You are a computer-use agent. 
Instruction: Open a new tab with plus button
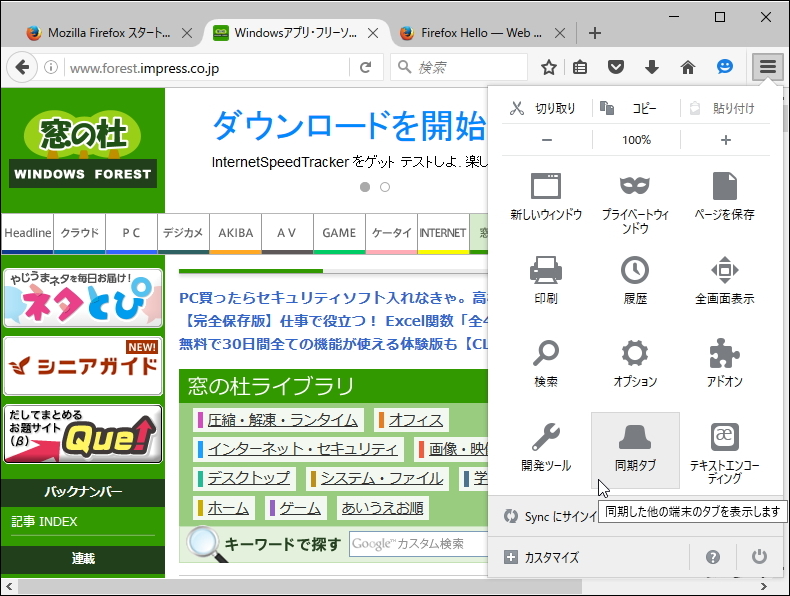click(595, 33)
